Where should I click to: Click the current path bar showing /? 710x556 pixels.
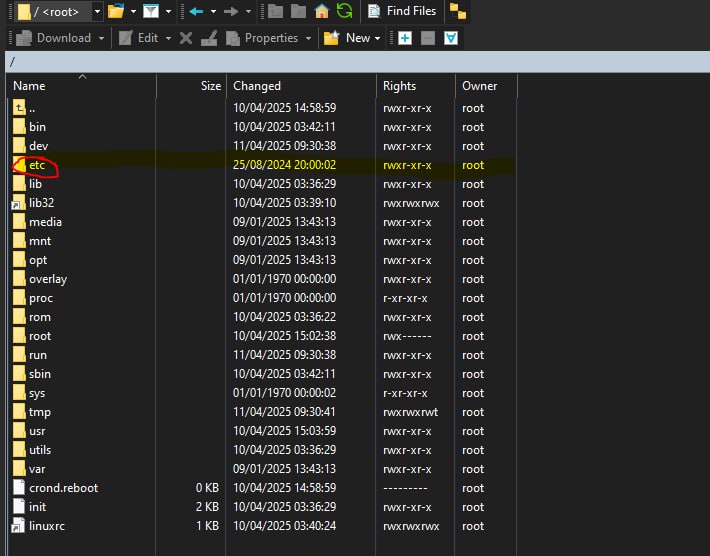[358, 62]
